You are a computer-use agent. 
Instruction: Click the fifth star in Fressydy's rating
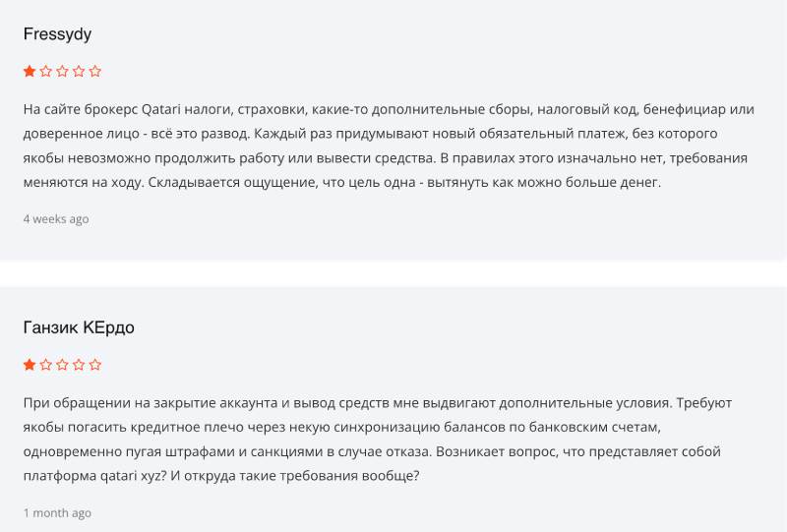point(95,71)
